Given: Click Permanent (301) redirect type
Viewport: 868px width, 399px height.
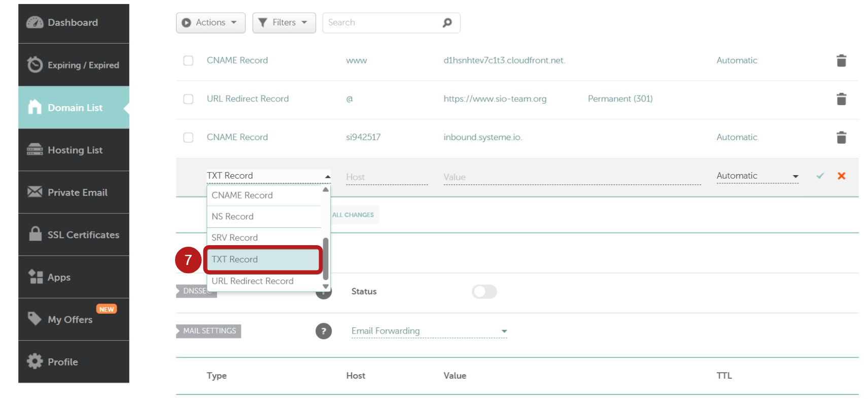Looking at the screenshot, I should 620,99.
